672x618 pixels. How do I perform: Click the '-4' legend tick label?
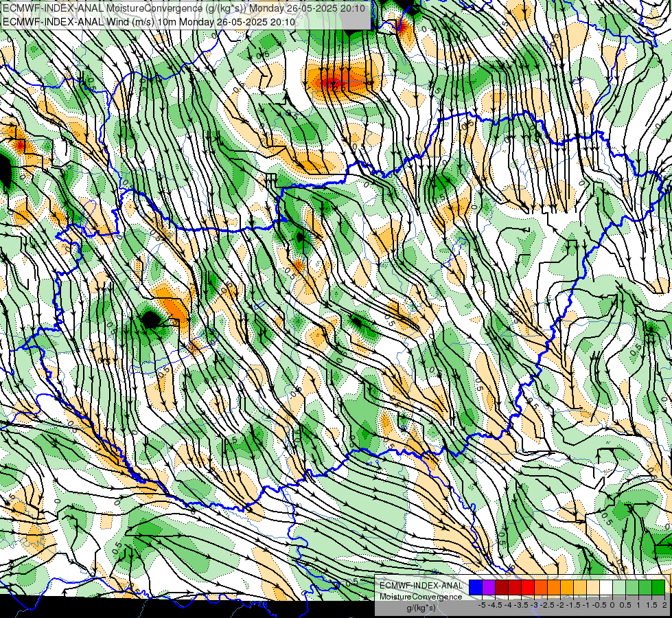tap(508, 605)
